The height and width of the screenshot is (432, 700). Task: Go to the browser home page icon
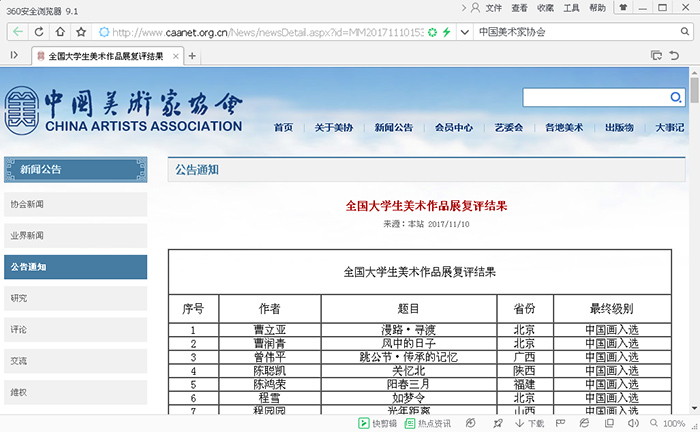coord(60,32)
